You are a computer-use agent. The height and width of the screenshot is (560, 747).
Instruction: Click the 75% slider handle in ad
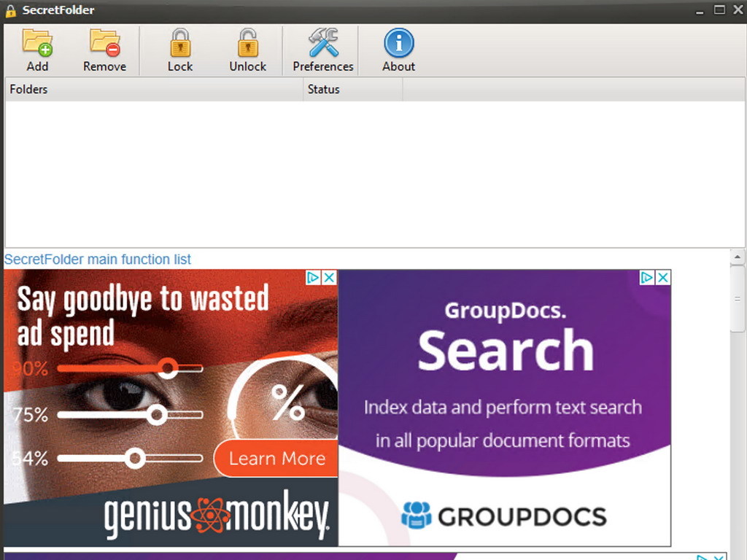(x=156, y=415)
